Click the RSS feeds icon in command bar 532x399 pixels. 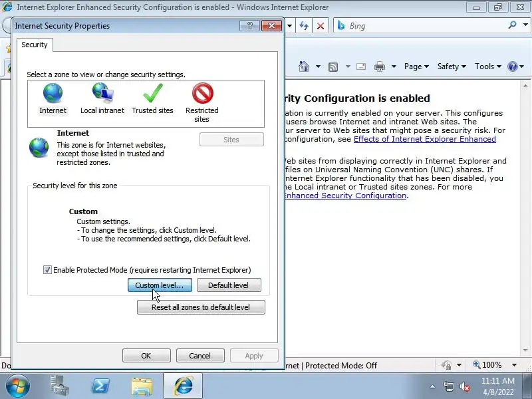[x=333, y=67]
